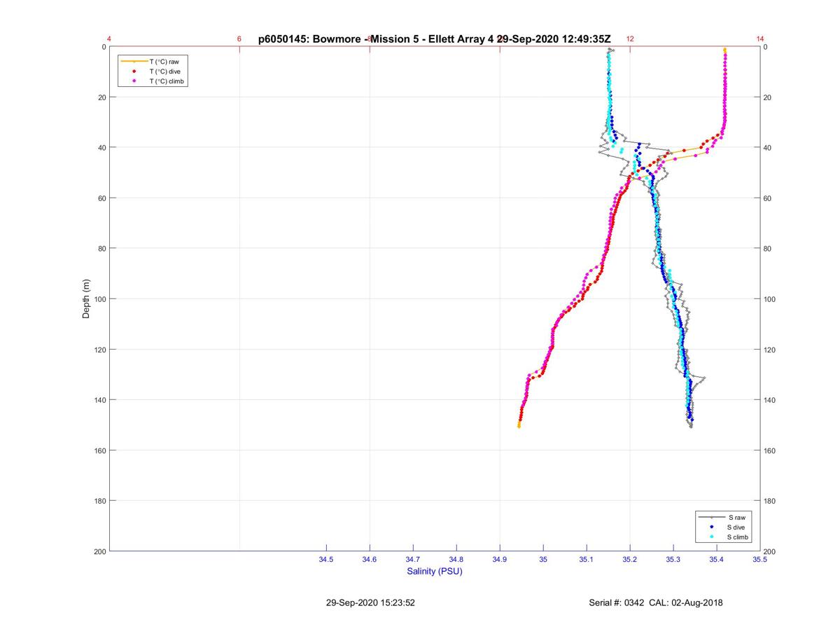The width and height of the screenshot is (840, 620).
Task: Click the 35.1 salinity tick label
Action: point(587,559)
